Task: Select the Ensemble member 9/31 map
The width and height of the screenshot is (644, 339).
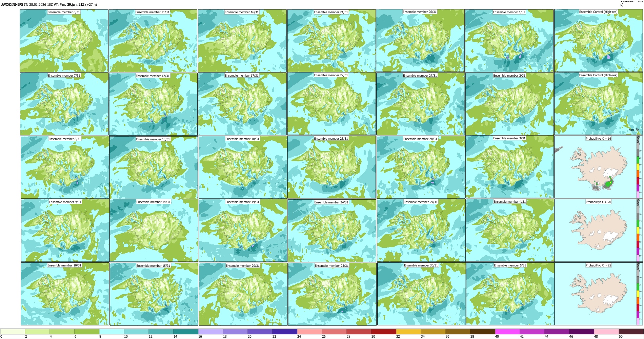Action: (x=65, y=231)
